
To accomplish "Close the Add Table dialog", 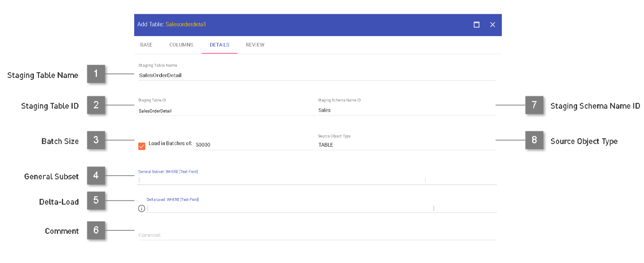I will (493, 25).
